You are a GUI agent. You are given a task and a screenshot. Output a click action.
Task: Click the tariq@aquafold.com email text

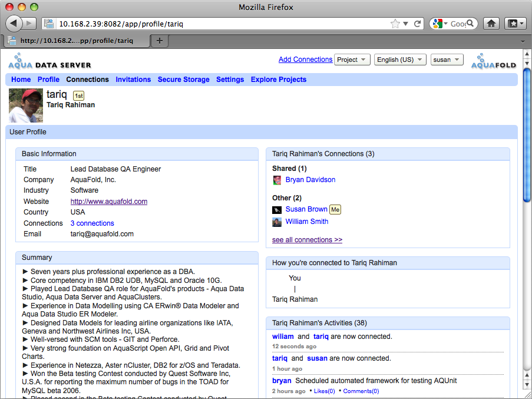pyautogui.click(x=102, y=234)
